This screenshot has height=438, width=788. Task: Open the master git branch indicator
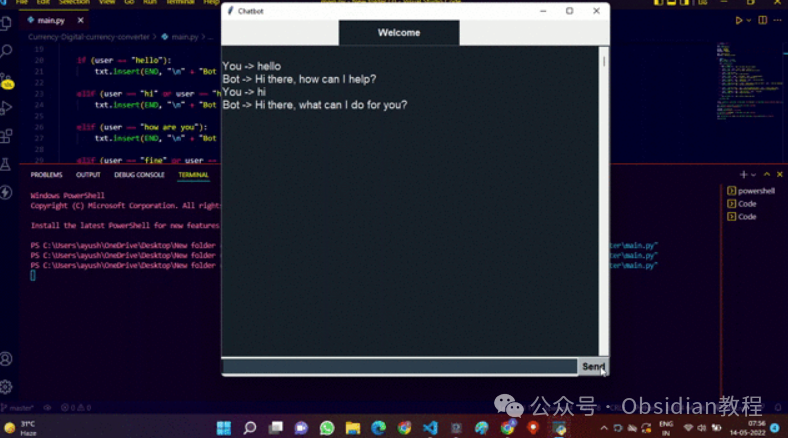click(18, 408)
